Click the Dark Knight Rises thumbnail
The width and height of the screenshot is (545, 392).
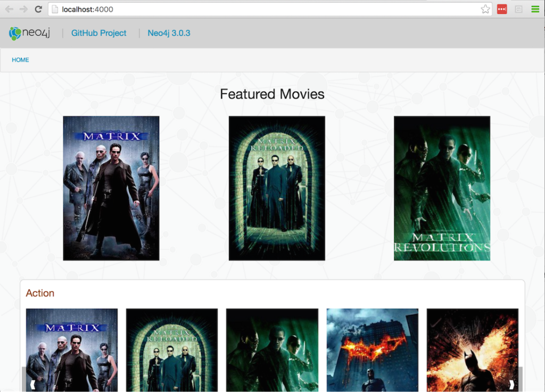pos(472,350)
